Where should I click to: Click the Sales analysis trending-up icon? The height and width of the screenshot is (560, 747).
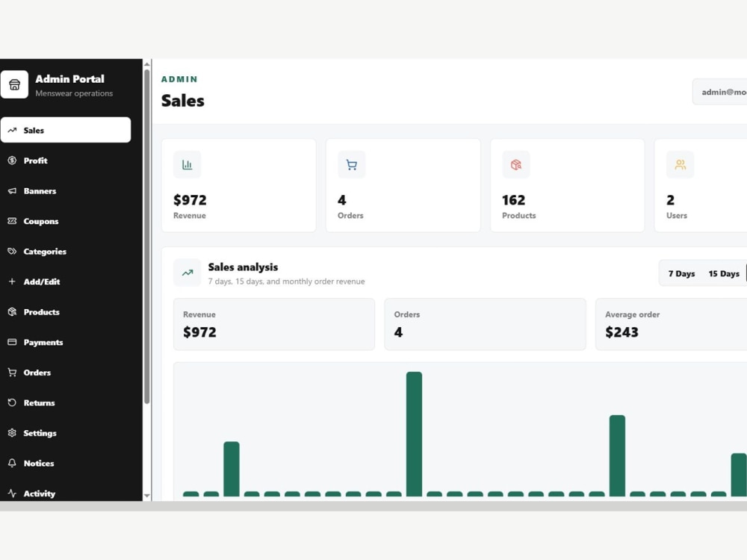pyautogui.click(x=187, y=273)
